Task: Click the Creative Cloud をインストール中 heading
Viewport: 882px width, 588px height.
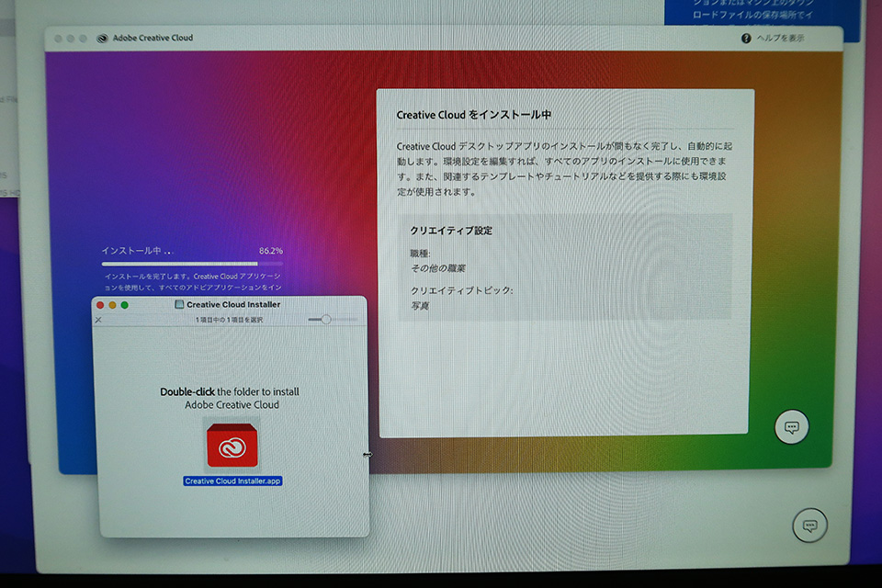Action: tap(474, 115)
